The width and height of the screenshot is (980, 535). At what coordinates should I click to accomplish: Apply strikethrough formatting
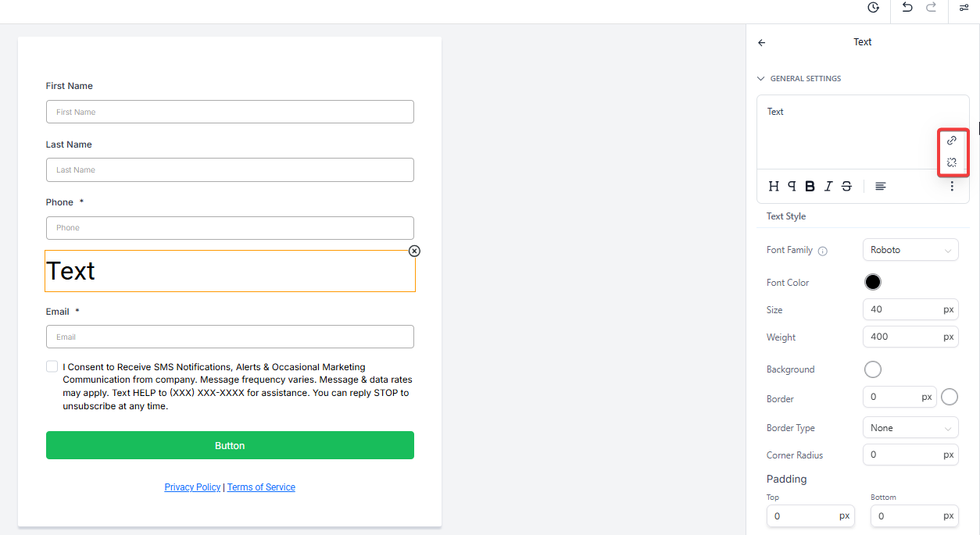(846, 186)
